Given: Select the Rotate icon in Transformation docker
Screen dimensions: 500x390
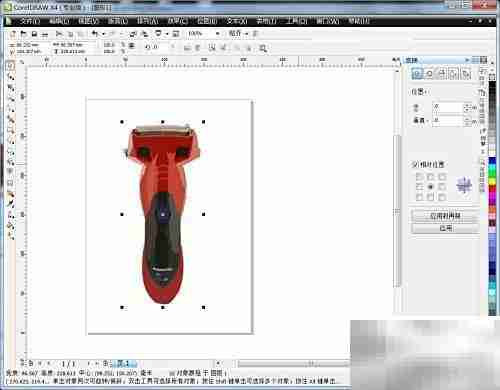Looking at the screenshot, I should tap(429, 74).
